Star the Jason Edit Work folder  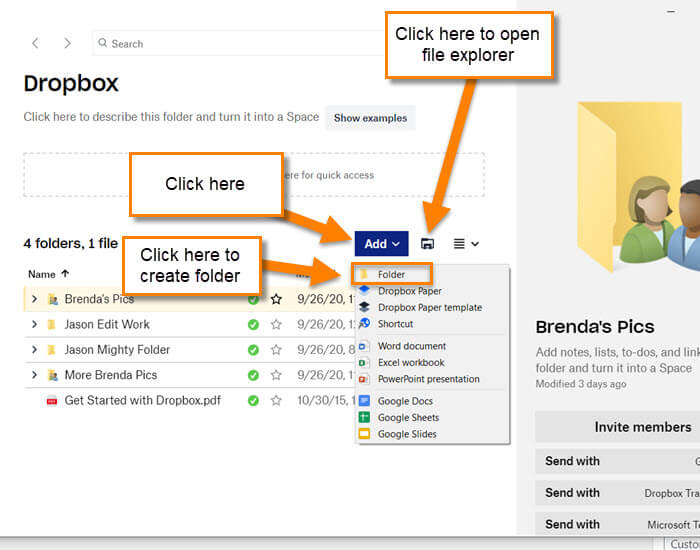[276, 325]
